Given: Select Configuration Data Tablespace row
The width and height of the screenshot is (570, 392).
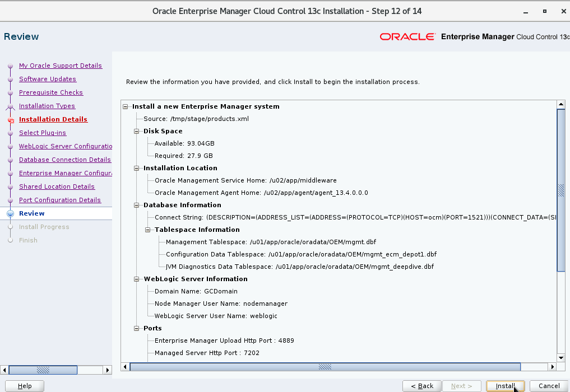Looking at the screenshot, I should point(302,254).
